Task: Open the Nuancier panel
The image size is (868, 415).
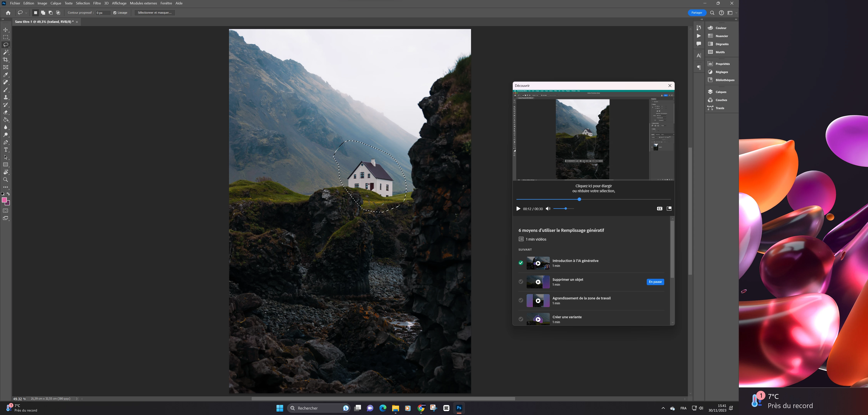Action: (x=721, y=36)
